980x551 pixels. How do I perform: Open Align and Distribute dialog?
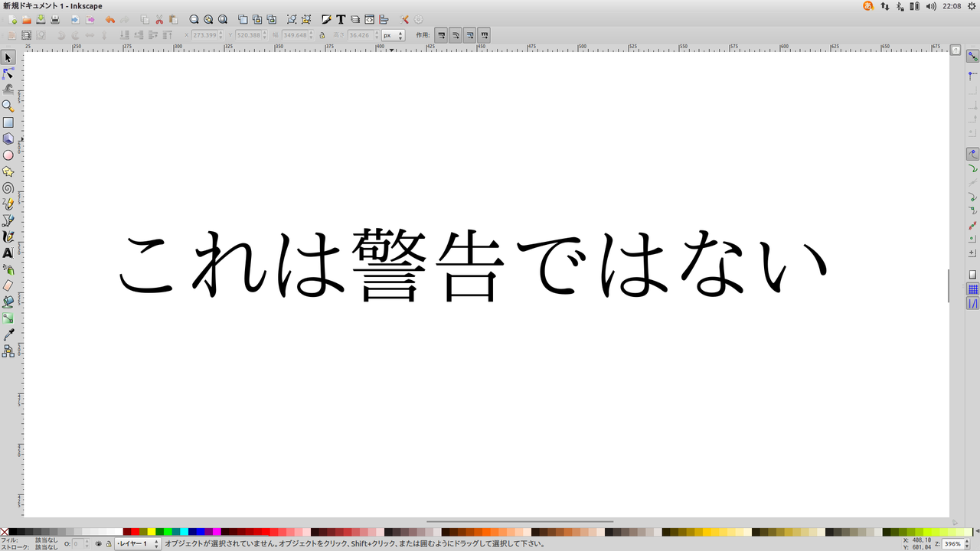click(x=384, y=19)
